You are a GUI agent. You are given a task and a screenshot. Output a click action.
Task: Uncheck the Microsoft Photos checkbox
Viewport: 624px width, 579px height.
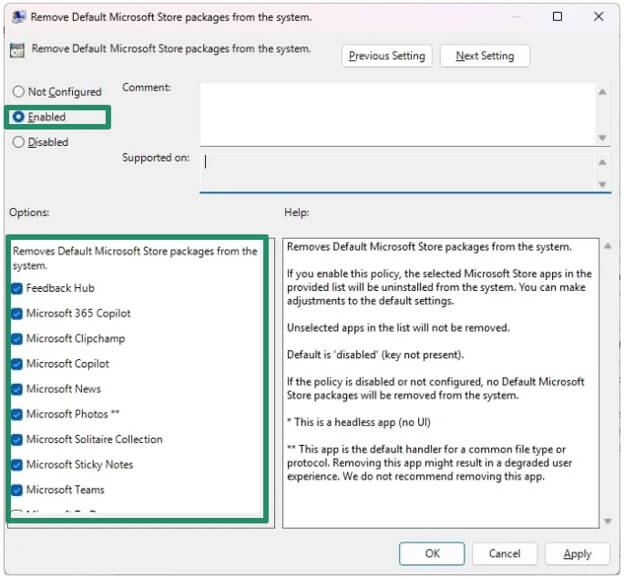pyautogui.click(x=17, y=415)
